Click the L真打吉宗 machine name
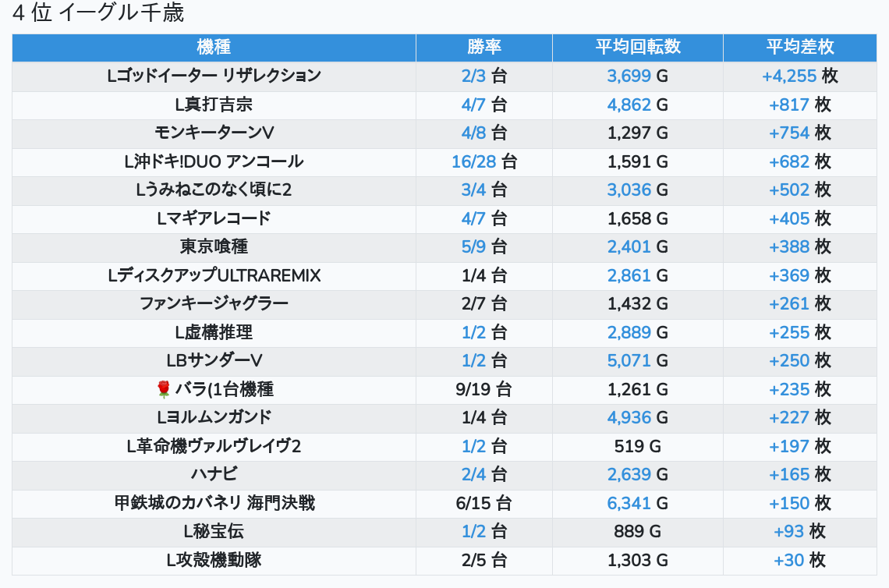Image resolution: width=889 pixels, height=588 pixels. tap(214, 104)
